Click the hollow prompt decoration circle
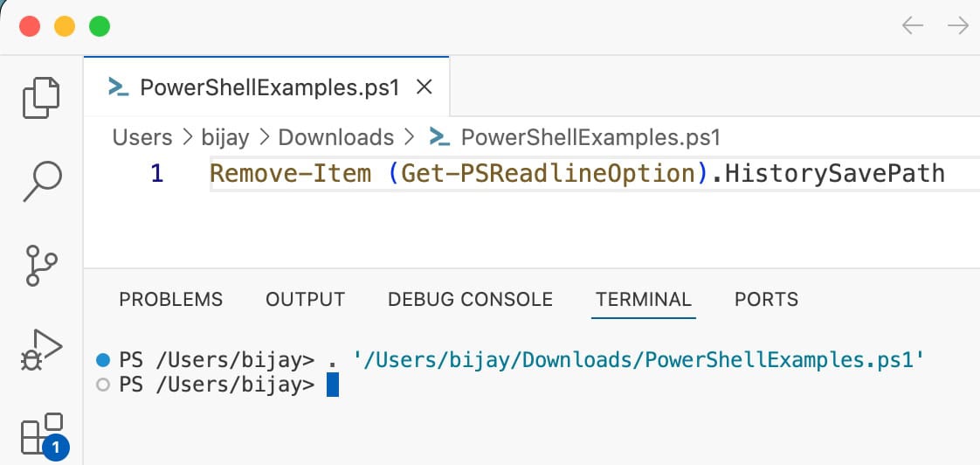The height and width of the screenshot is (465, 980). click(x=103, y=385)
